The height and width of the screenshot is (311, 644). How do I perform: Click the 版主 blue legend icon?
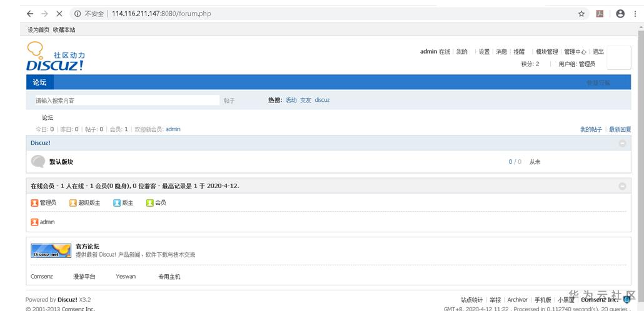coord(117,202)
